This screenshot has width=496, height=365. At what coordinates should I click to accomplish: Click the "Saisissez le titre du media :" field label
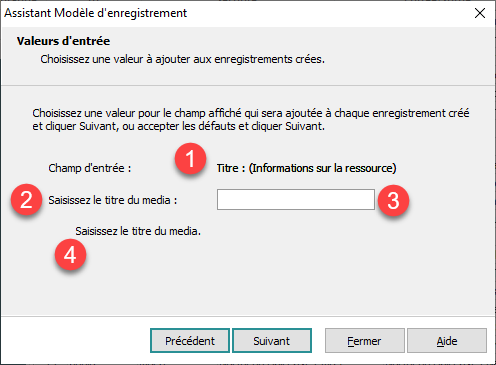113,200
